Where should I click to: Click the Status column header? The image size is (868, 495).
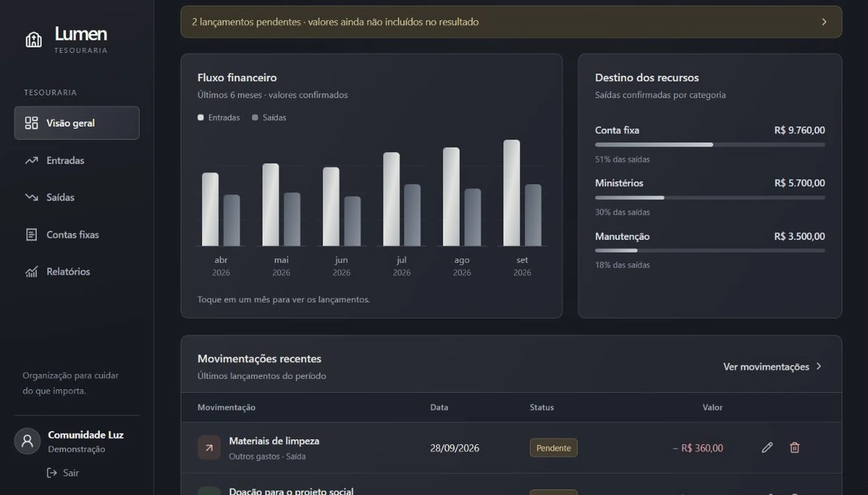(x=542, y=407)
